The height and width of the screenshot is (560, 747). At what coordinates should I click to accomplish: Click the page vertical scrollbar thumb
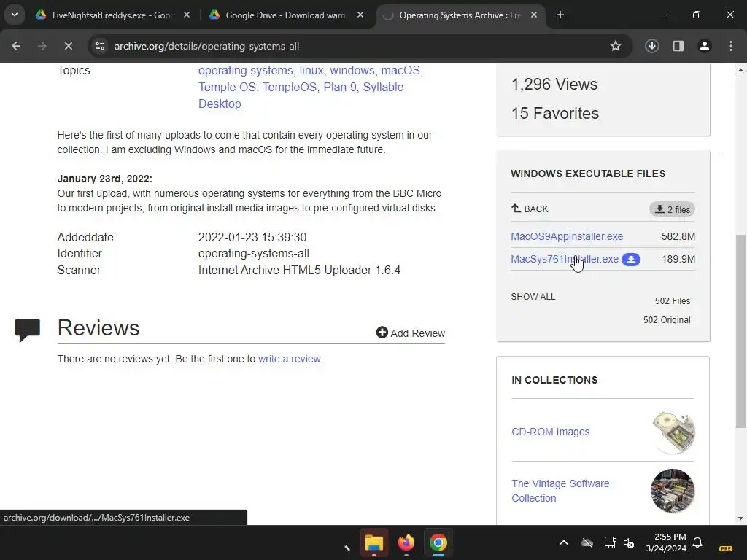point(740,331)
